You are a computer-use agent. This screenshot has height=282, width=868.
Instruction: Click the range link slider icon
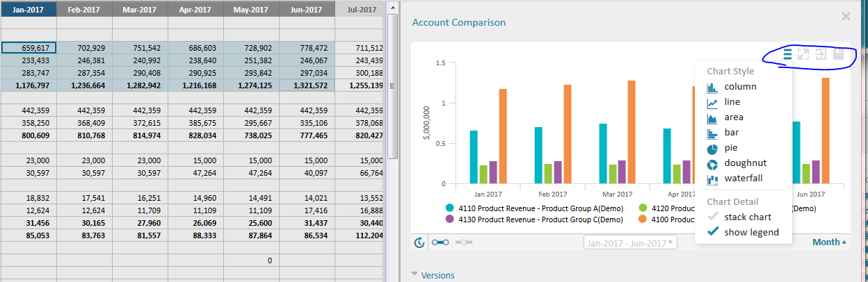(x=440, y=242)
